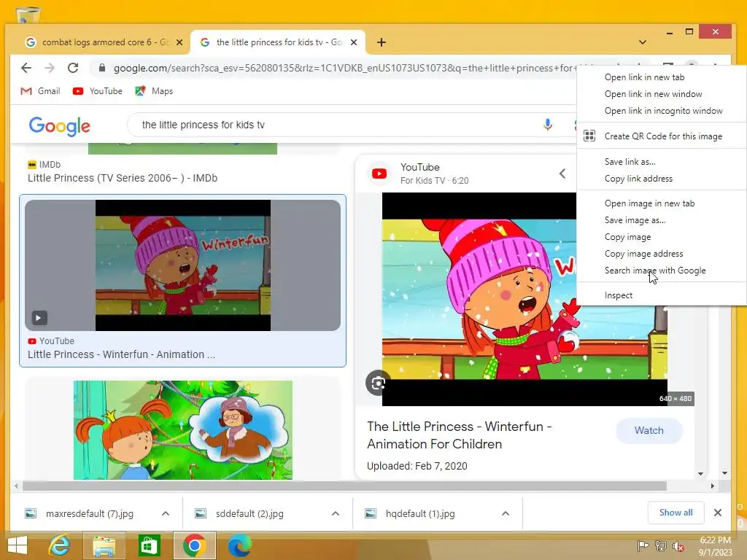Click the Chrome taskbar icon

pos(194,545)
